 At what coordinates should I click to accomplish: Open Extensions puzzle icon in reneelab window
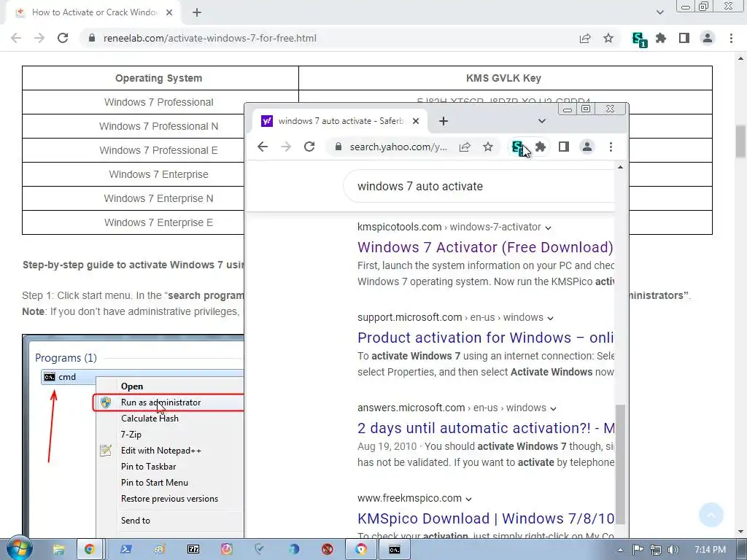click(x=661, y=38)
